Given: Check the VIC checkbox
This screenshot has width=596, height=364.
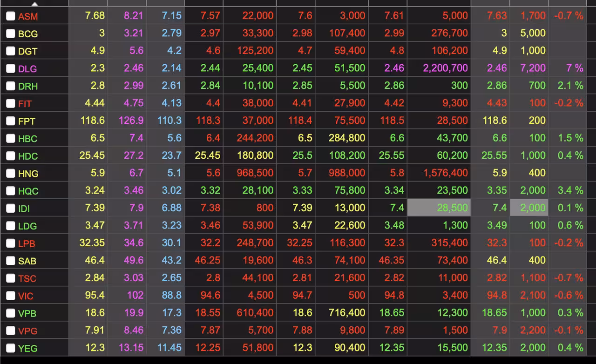Looking at the screenshot, I should click(x=11, y=296).
